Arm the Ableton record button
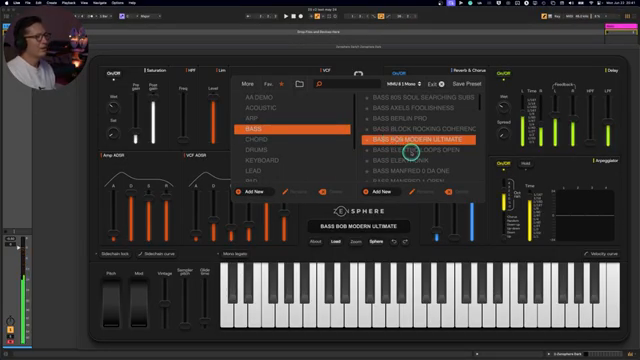 point(301,16)
